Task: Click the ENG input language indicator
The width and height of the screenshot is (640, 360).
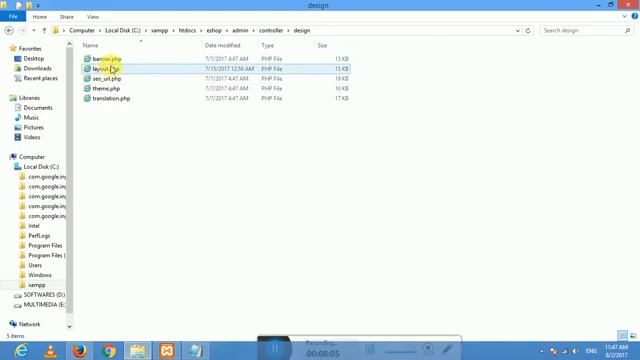Action: [x=591, y=351]
